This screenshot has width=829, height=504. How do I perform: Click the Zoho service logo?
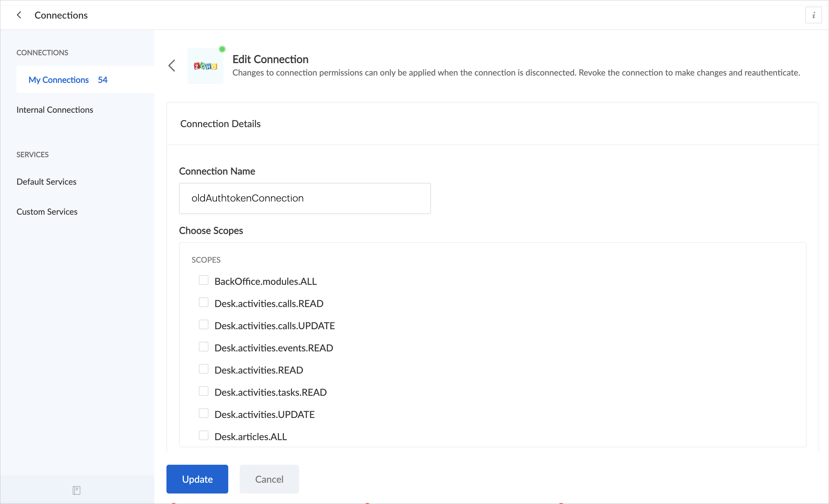pyautogui.click(x=205, y=66)
